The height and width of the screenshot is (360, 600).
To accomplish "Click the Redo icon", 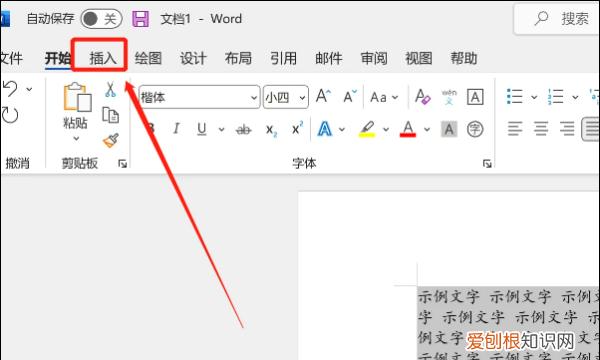I will tap(10, 115).
